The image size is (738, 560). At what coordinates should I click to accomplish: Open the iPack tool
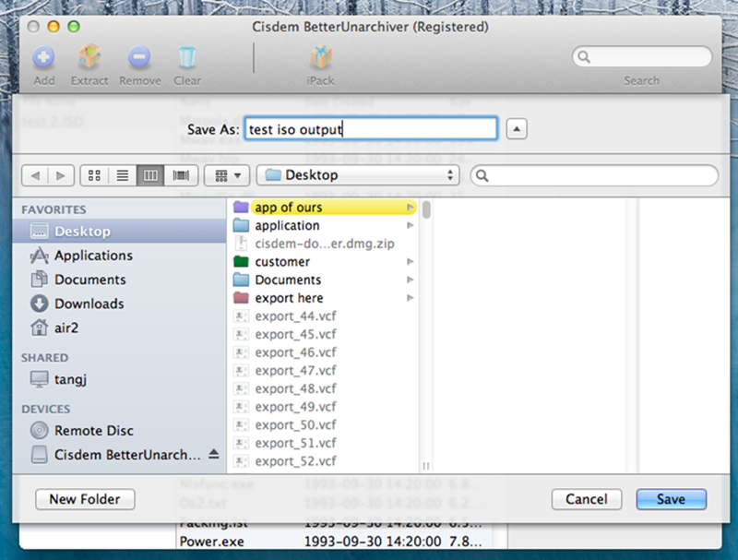tap(321, 57)
